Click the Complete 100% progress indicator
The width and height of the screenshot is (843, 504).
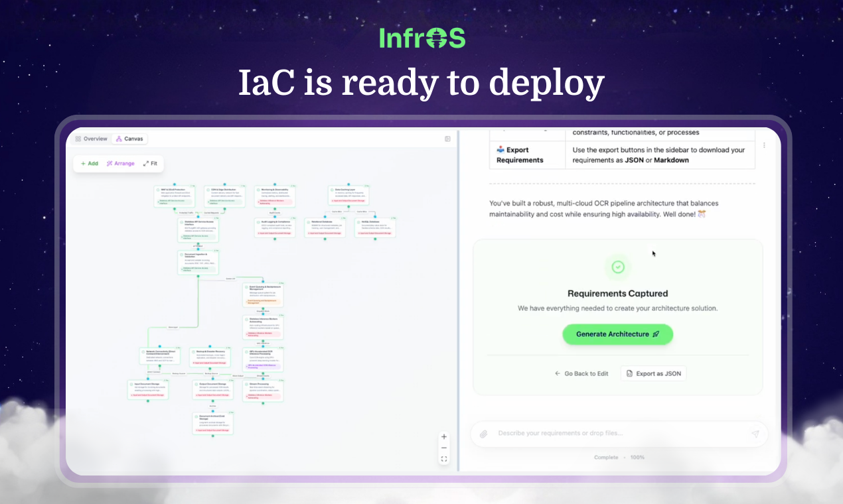(x=619, y=457)
